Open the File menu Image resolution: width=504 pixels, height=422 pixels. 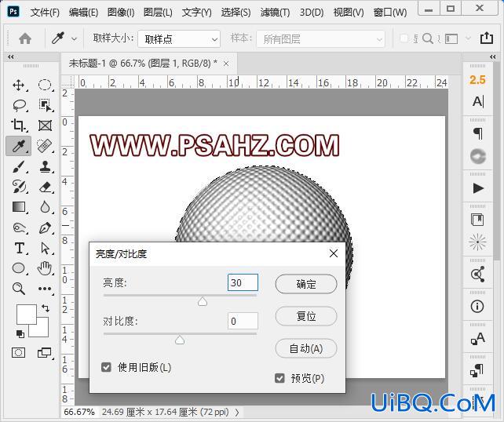click(x=45, y=13)
